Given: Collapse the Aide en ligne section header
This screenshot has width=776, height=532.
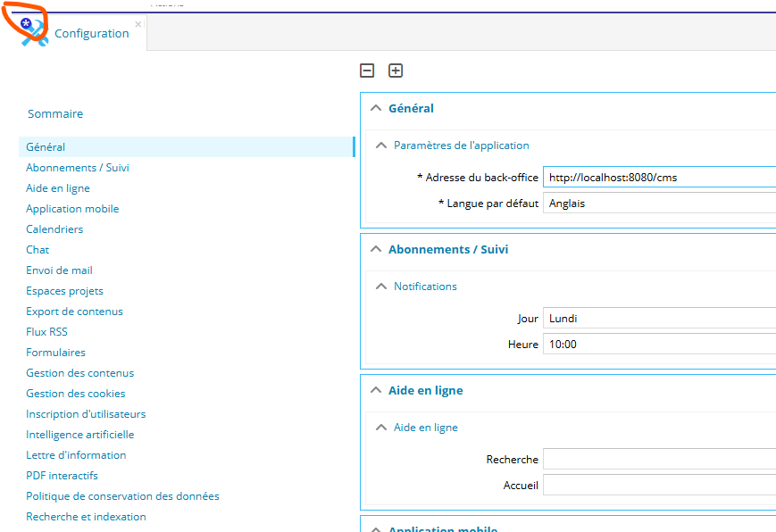Looking at the screenshot, I should click(x=376, y=391).
